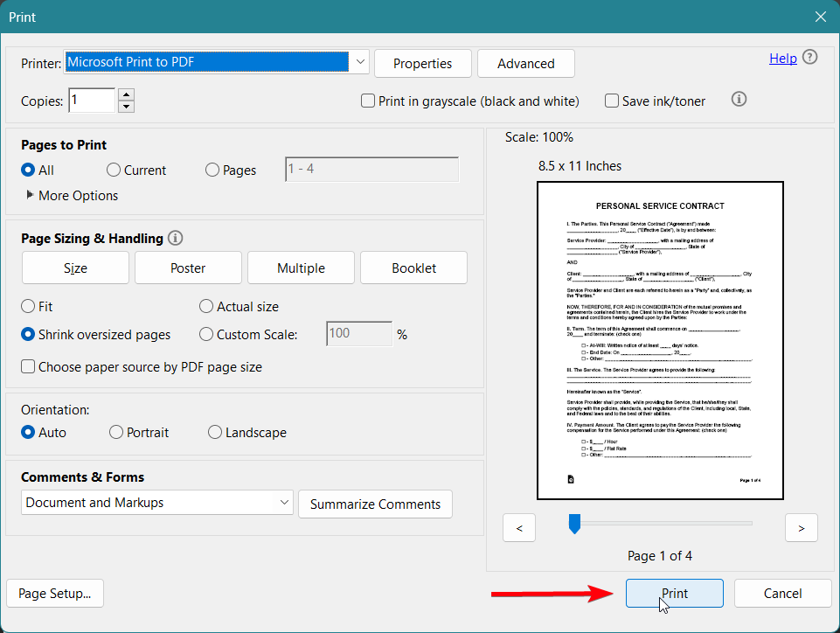Click the page preview slider handle

574,523
